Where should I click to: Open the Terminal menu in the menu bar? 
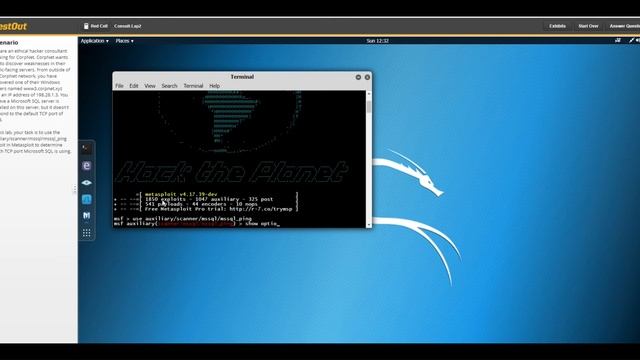pos(193,86)
